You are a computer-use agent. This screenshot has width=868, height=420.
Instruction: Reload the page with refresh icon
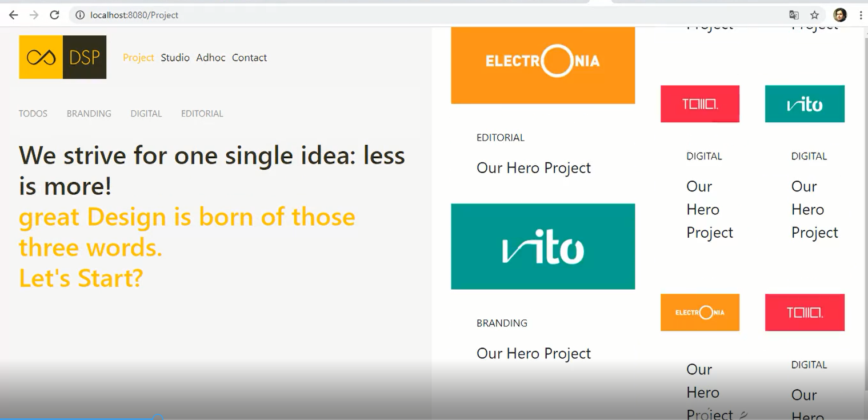(x=54, y=15)
